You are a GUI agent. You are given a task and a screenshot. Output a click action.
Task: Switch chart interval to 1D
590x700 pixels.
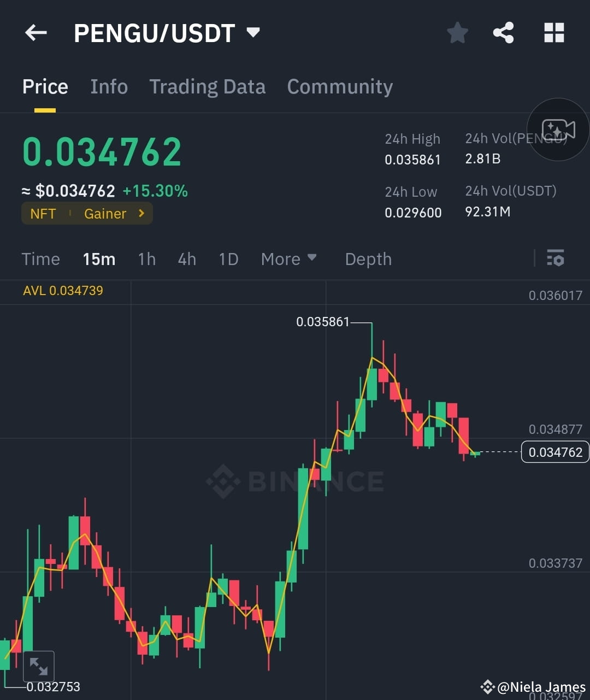coord(228,259)
